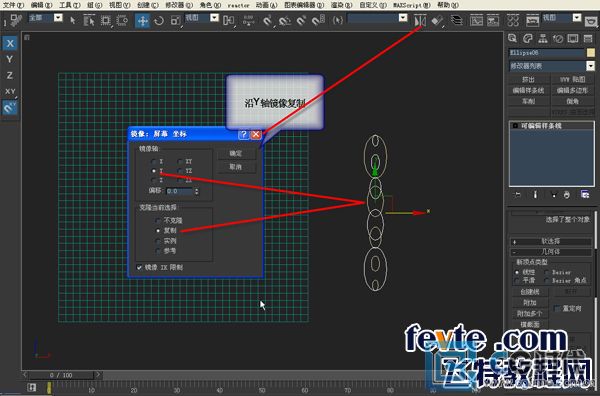Toggle 镜像 IK 限制 checkbox

tap(139, 267)
